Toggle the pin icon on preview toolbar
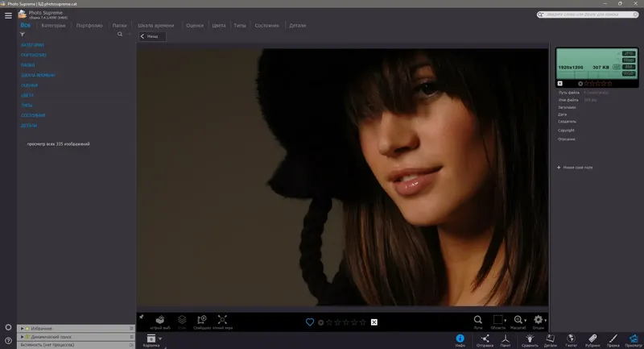644x349 pixels. coord(142,317)
